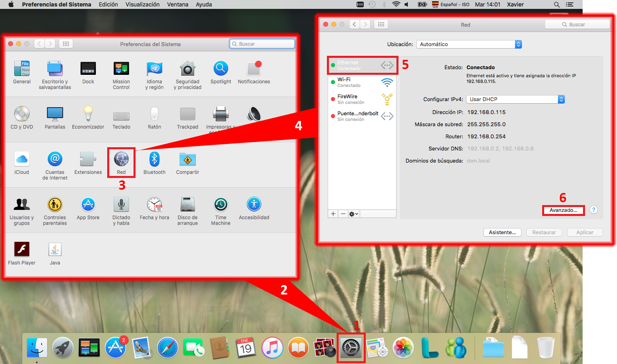Open Ayuda menu
The image size is (617, 364).
204,4
